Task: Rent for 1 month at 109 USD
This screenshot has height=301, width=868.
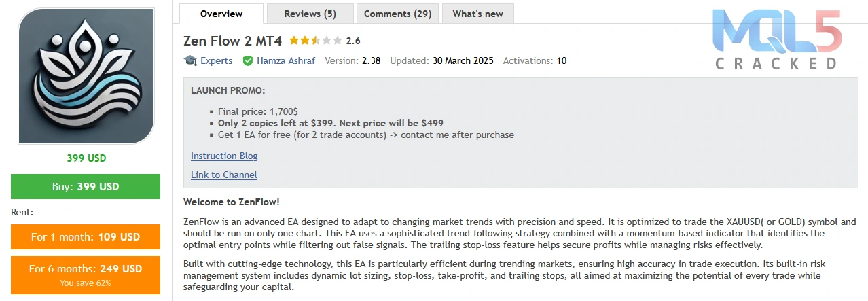Action: coord(86,237)
